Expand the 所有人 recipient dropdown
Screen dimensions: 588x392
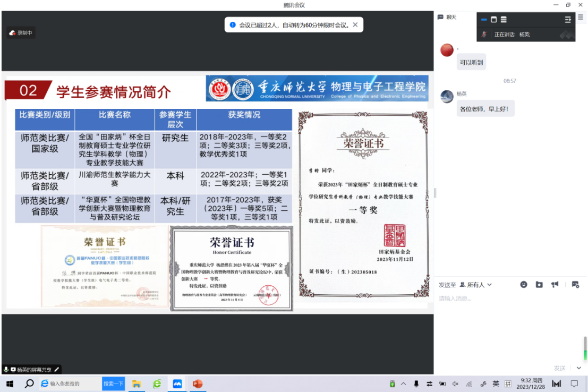(x=476, y=285)
